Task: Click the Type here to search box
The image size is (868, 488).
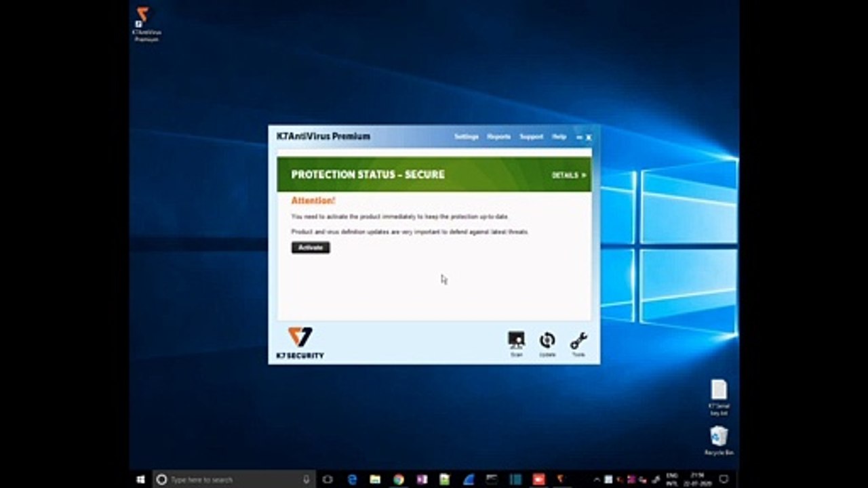Action: point(235,479)
